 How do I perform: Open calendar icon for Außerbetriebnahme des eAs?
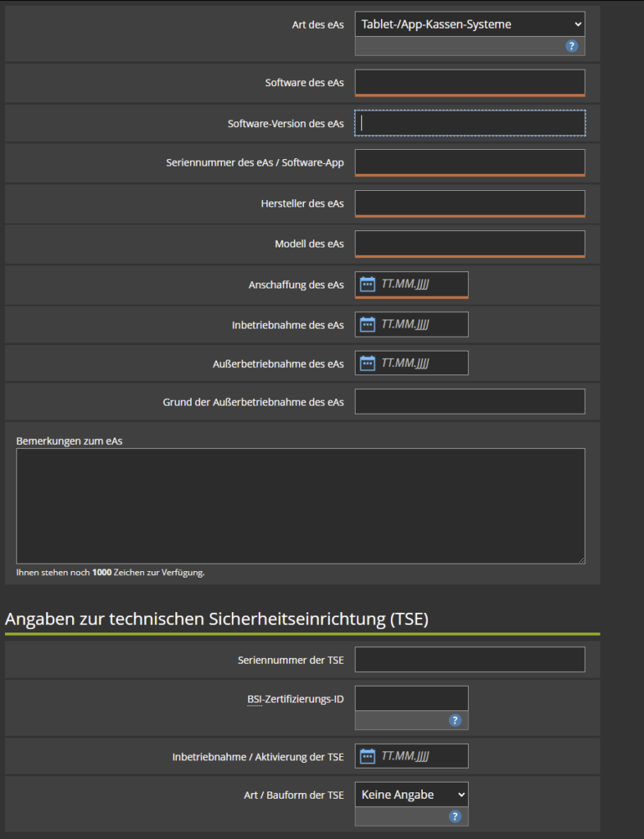(368, 363)
